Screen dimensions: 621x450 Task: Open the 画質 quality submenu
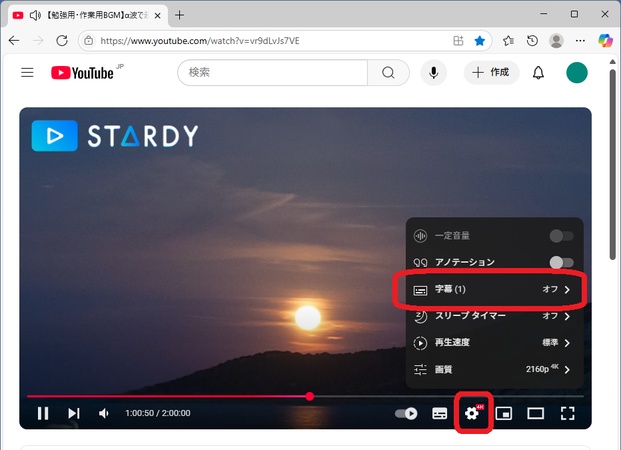pos(494,370)
